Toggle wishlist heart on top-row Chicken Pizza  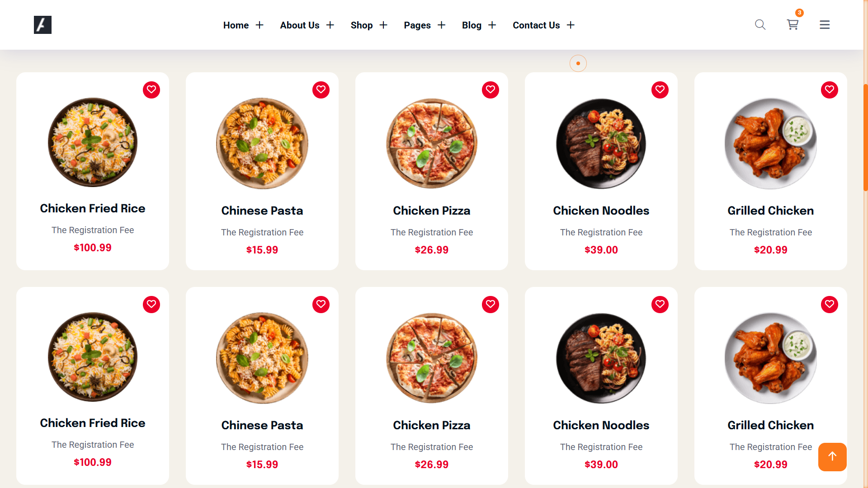490,89
